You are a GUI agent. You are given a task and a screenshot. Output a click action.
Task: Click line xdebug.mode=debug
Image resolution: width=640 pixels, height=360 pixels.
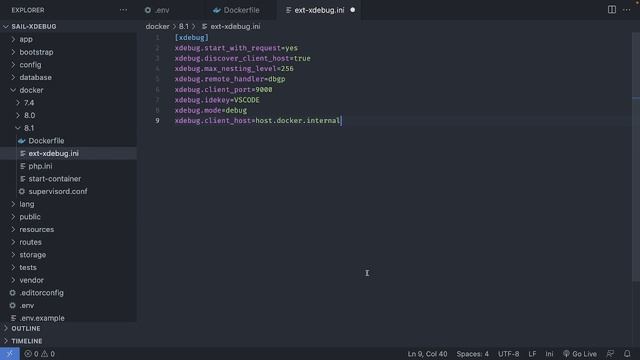point(211,110)
